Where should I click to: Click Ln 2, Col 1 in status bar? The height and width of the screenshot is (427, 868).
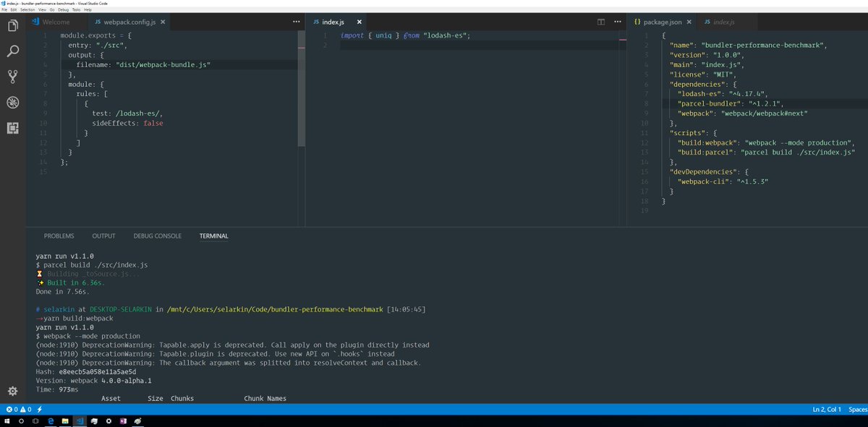click(827, 410)
